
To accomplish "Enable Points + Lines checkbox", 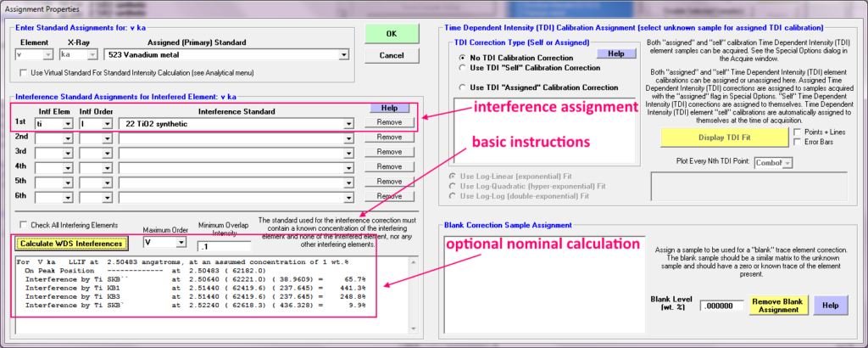I will [797, 132].
